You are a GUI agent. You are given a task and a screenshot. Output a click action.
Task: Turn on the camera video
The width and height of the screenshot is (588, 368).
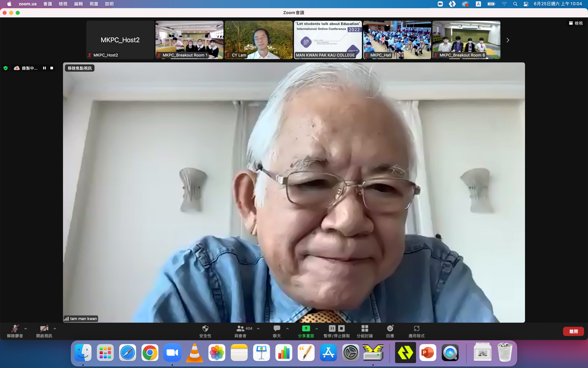(x=44, y=331)
